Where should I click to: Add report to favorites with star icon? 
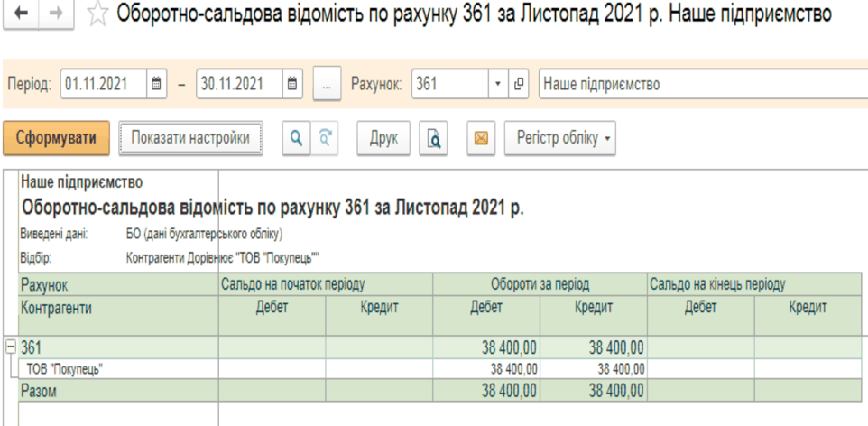(97, 15)
